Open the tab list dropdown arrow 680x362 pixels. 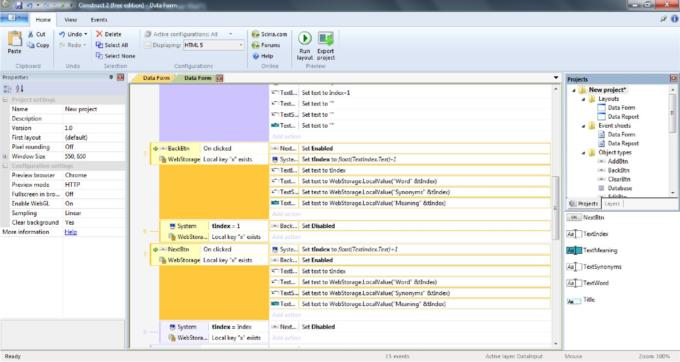point(556,78)
